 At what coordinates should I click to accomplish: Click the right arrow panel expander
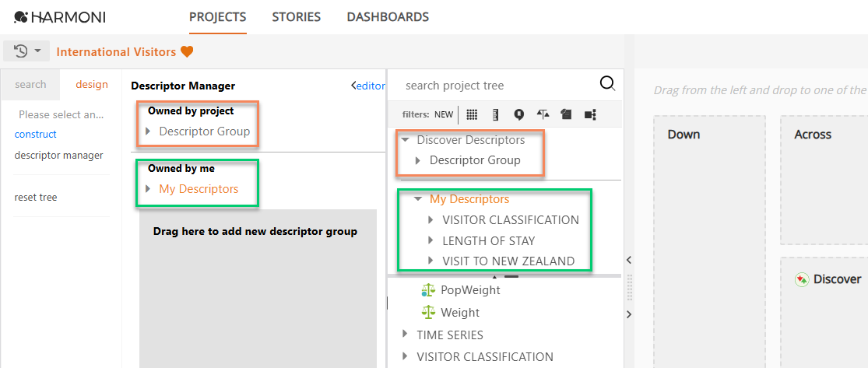628,314
